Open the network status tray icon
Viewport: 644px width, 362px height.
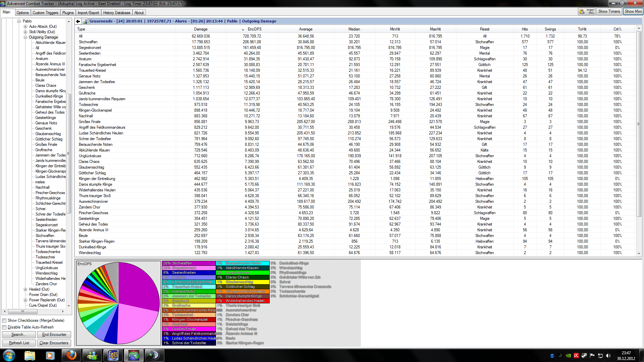click(x=600, y=356)
